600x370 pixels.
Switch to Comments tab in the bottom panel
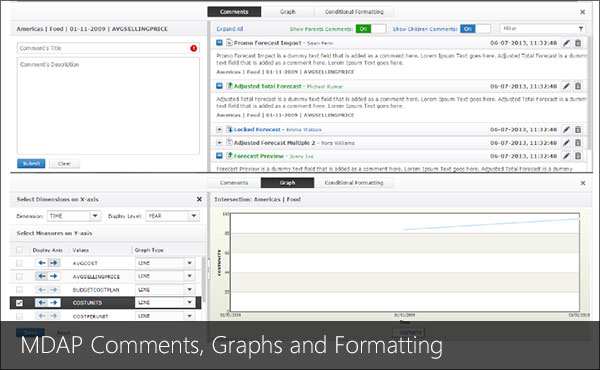click(234, 183)
